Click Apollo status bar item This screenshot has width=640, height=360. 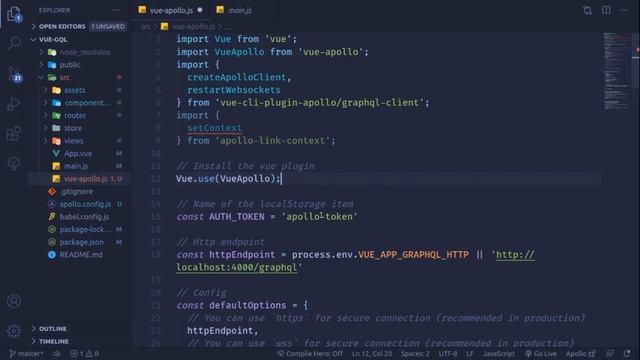(581, 354)
